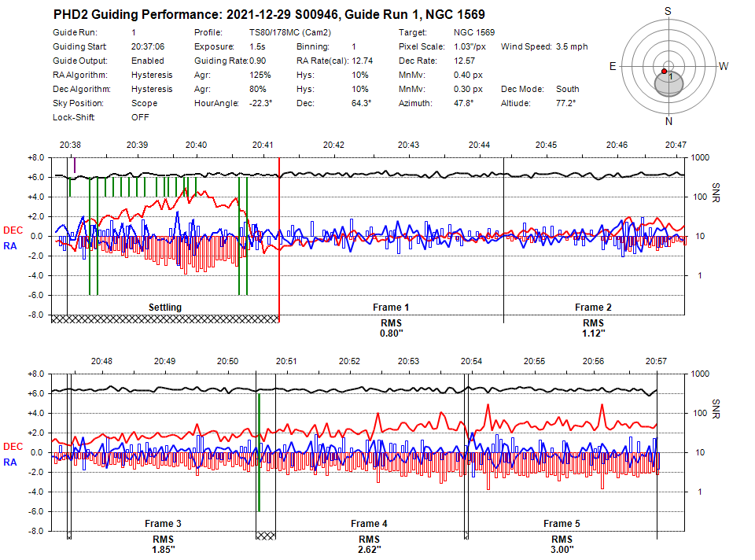Click the Frame 4 label
This screenshot has width=755, height=560.
(369, 523)
